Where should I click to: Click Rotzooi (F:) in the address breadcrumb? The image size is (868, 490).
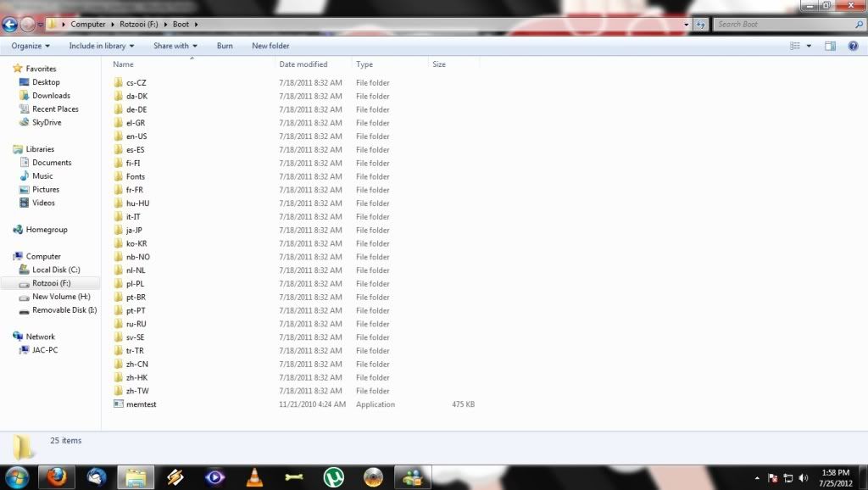point(139,25)
